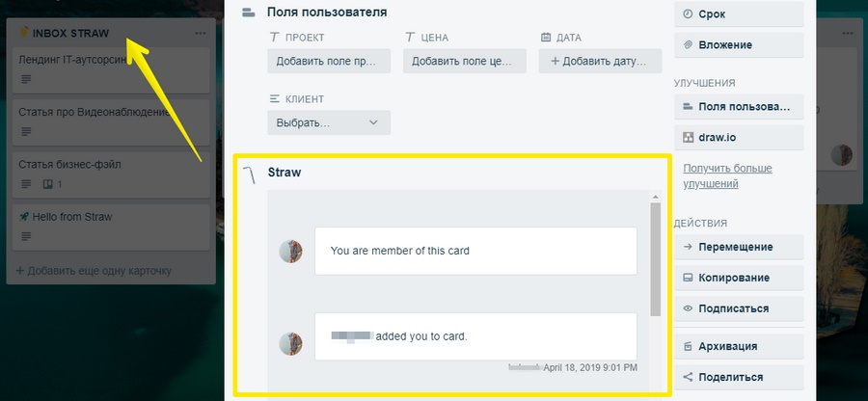The width and height of the screenshot is (868, 401).
Task: Toggle Подписаться watch on this card
Action: pyautogui.click(x=739, y=308)
